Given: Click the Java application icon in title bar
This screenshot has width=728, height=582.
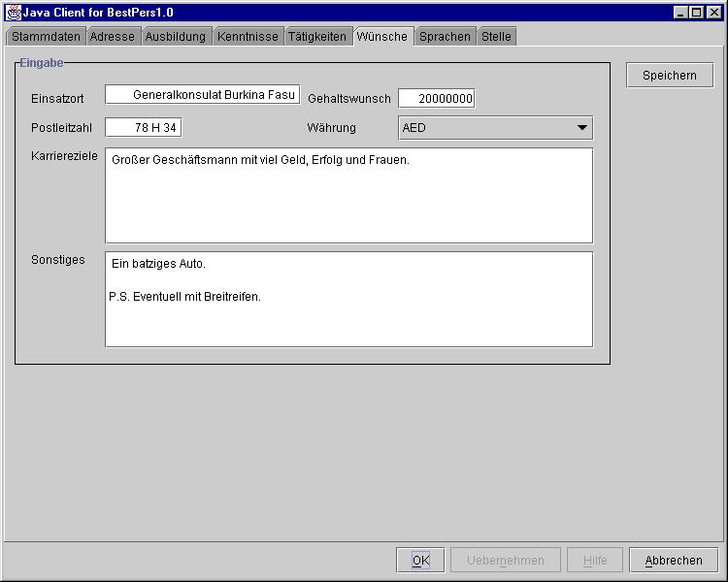Looking at the screenshot, I should click(14, 13).
